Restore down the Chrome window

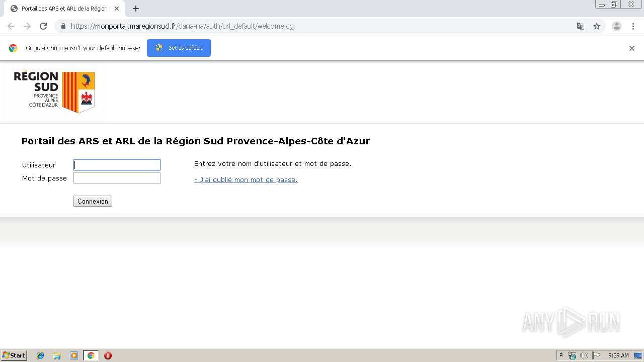[x=614, y=5]
